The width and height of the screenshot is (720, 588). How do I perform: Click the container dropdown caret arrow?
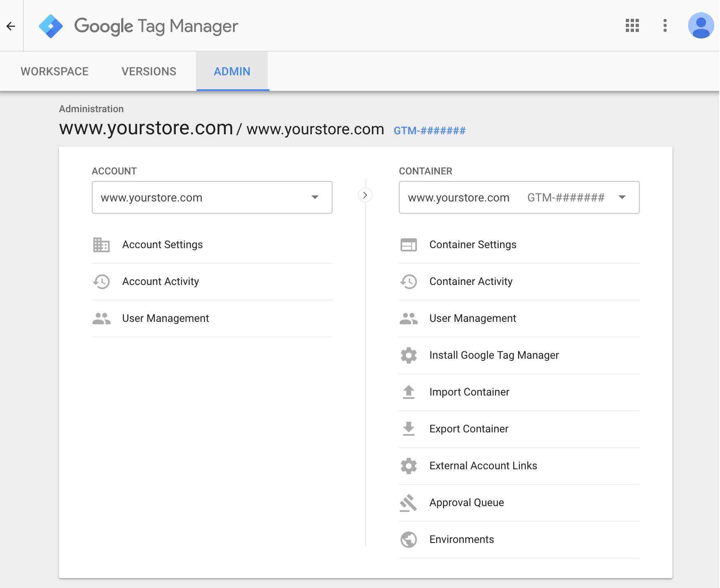tap(622, 197)
